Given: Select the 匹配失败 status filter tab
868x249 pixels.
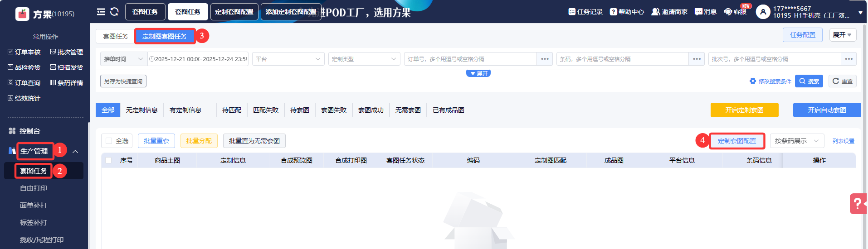Looking at the screenshot, I should tap(266, 110).
